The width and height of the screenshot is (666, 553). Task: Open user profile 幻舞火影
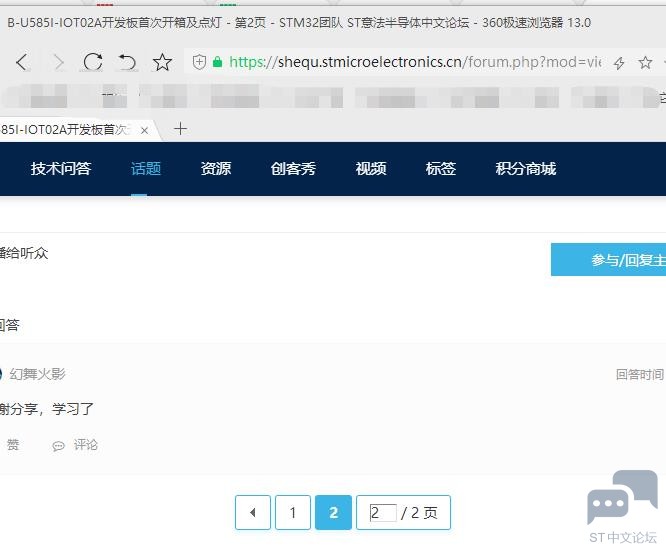pyautogui.click(x=37, y=374)
